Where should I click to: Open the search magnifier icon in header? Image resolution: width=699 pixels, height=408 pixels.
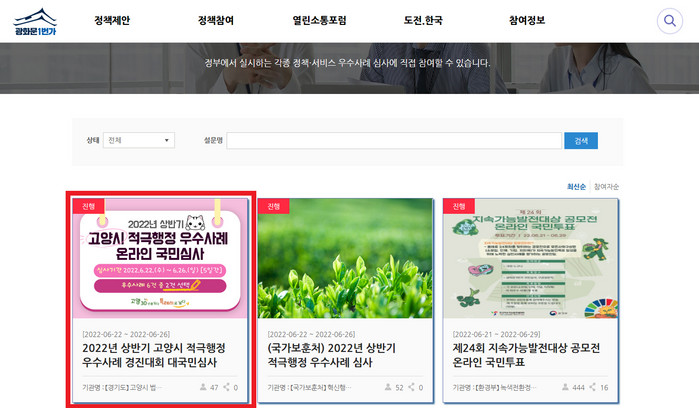[669, 21]
